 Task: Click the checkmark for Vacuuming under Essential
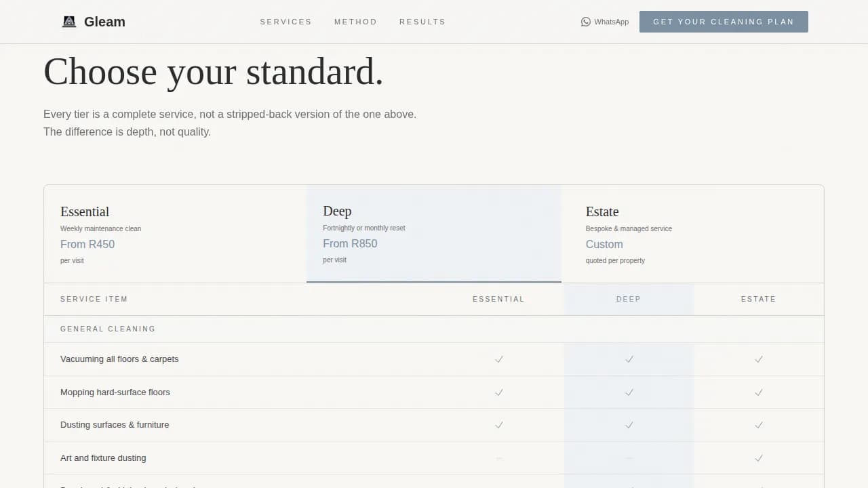[499, 359]
